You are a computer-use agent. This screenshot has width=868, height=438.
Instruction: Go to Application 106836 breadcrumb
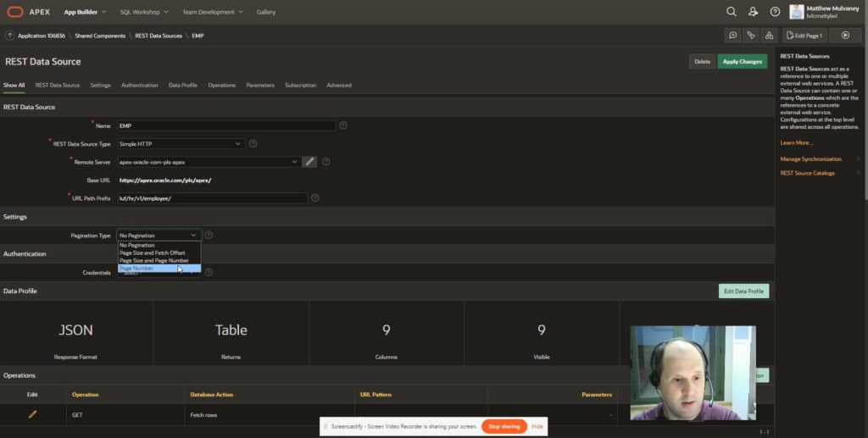coord(42,36)
